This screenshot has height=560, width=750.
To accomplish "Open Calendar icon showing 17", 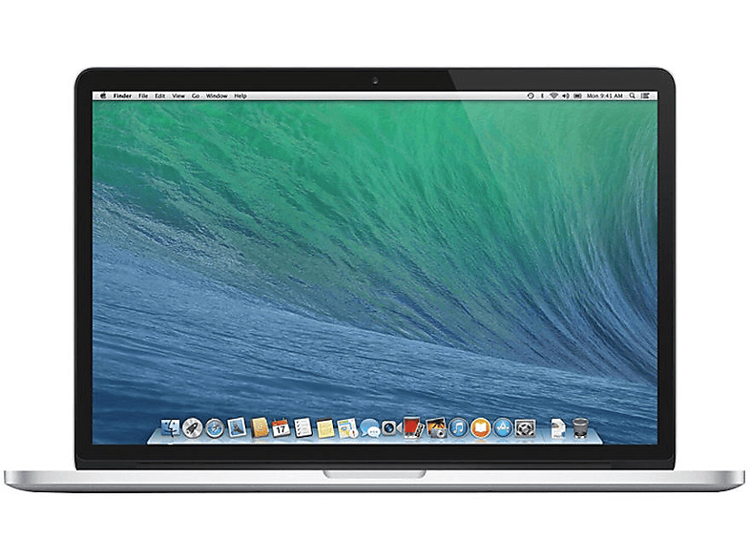I will (281, 428).
